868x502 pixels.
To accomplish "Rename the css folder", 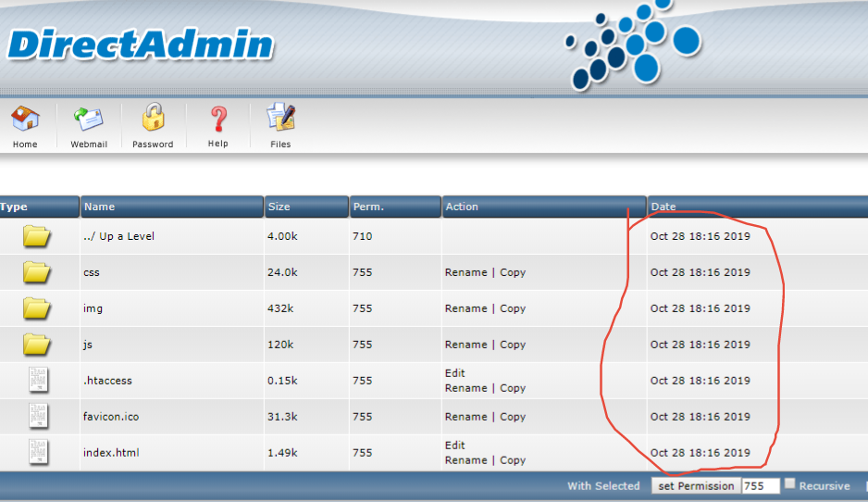I will click(x=466, y=272).
